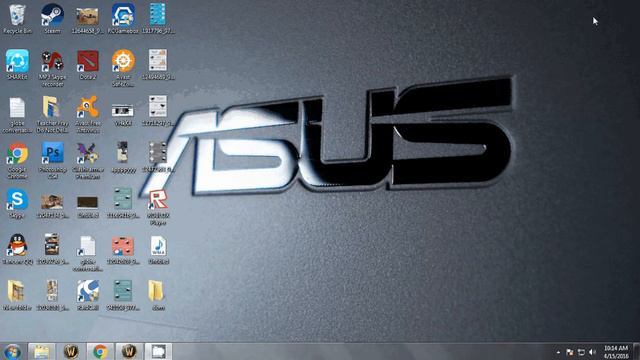This screenshot has height=360, width=640.
Task: Show hidden system tray icons arrow
Action: [x=558, y=352]
